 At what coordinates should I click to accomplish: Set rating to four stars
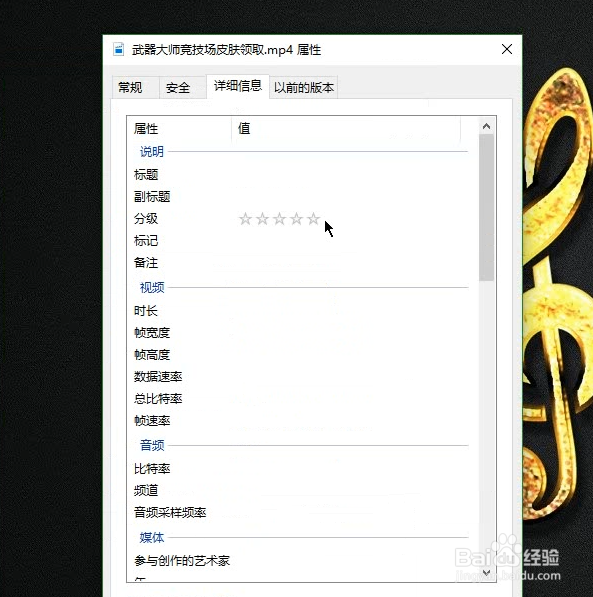tap(296, 219)
